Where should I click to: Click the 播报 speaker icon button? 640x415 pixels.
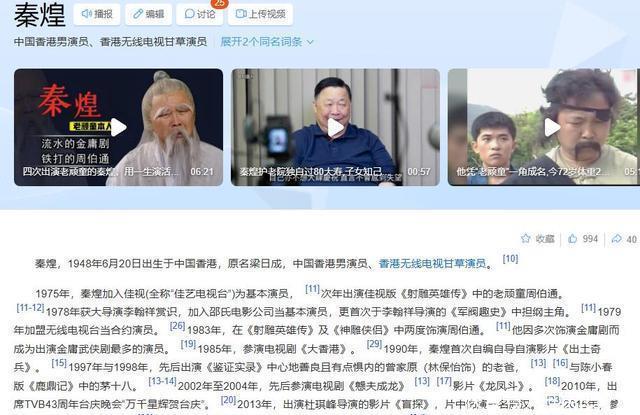tap(97, 14)
